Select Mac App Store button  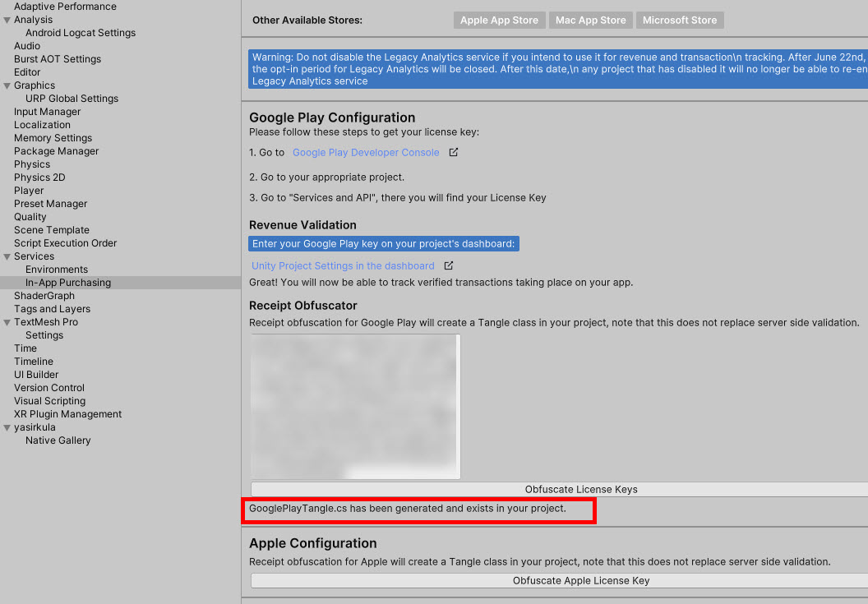[x=591, y=20]
